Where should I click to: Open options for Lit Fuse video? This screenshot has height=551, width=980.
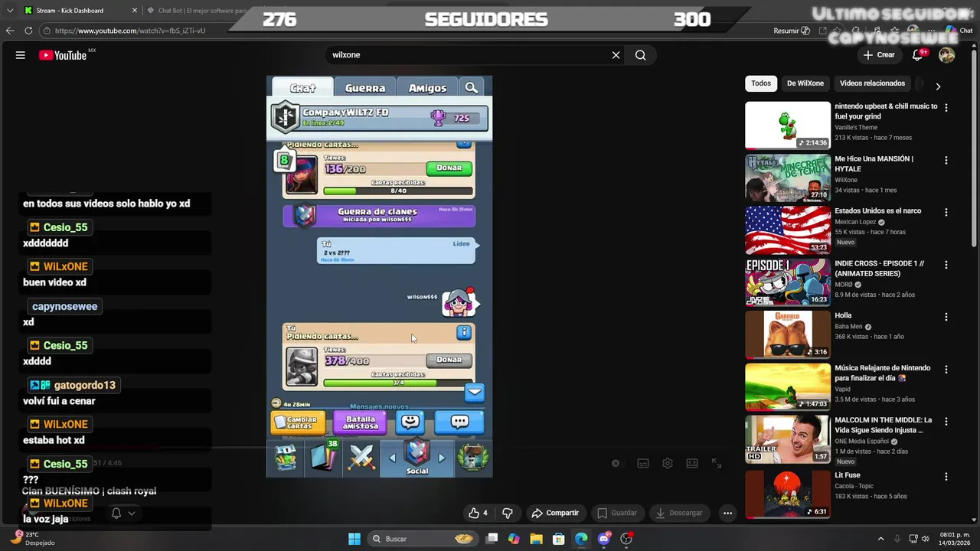946,477
